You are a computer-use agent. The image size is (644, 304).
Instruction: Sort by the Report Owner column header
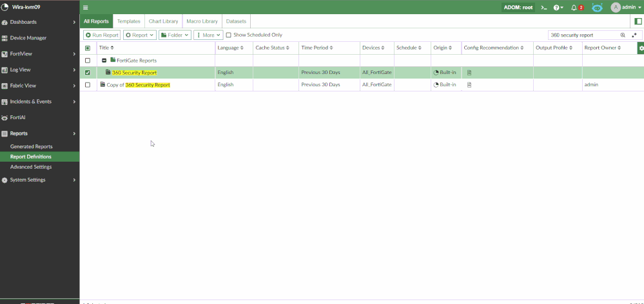(603, 48)
